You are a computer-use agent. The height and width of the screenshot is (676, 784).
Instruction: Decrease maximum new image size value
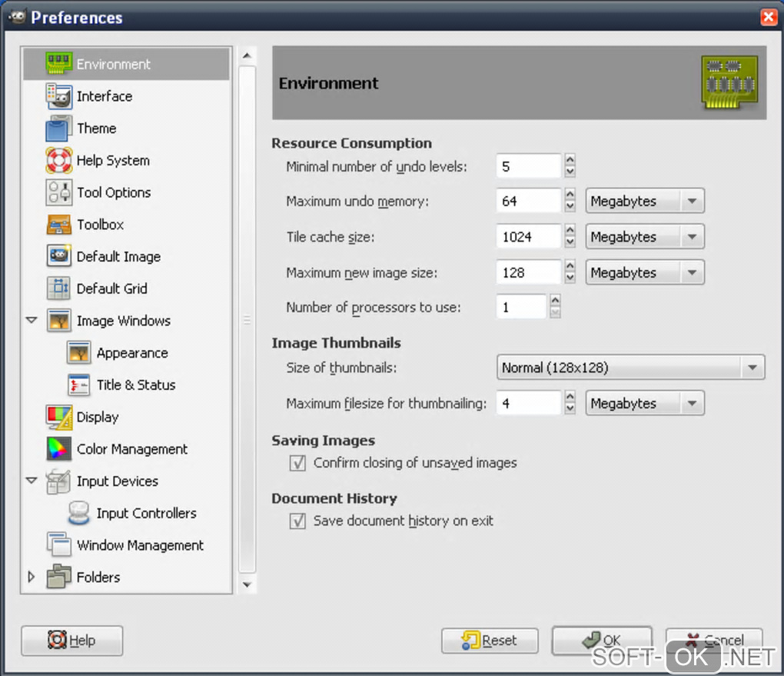[570, 278]
